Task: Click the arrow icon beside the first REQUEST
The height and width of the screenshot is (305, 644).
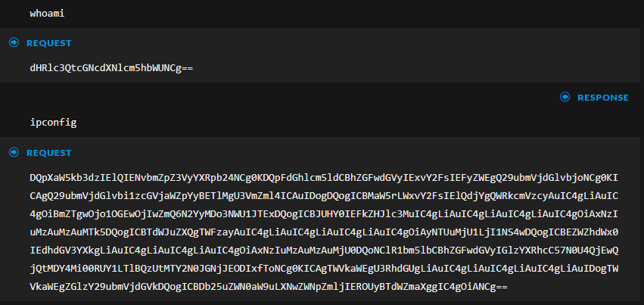Action: tap(14, 43)
